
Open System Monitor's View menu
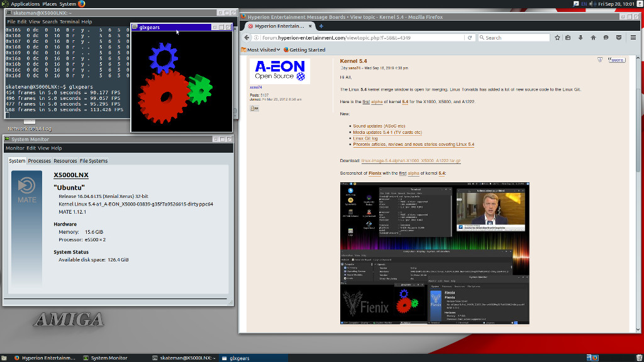43,148
